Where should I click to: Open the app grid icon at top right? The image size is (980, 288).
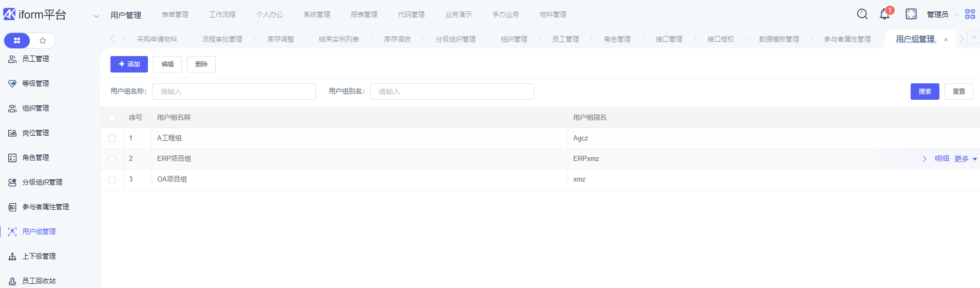click(970, 14)
